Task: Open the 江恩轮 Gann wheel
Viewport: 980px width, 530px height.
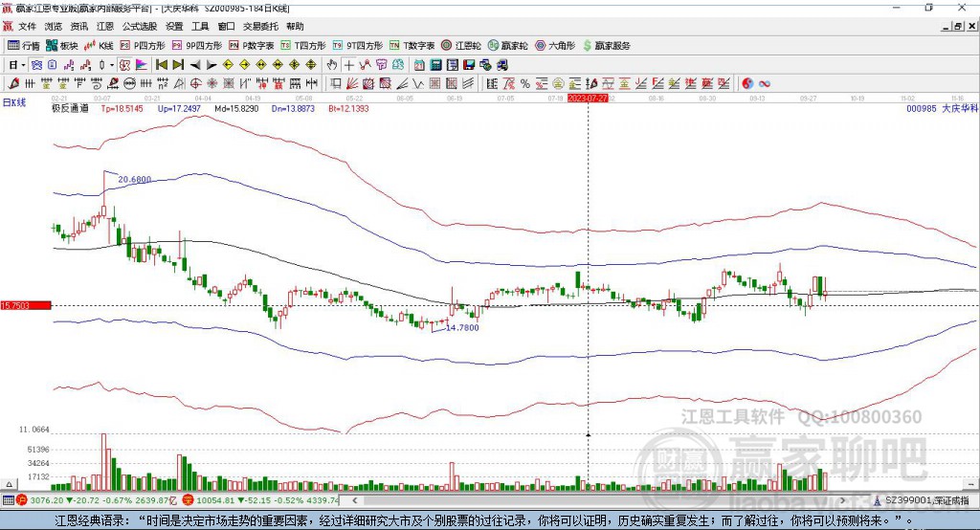Action: click(461, 46)
